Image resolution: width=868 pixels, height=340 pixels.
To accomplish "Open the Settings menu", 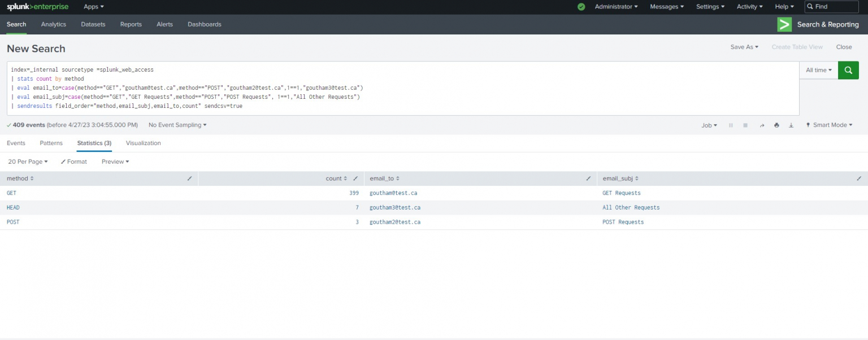I will (x=710, y=6).
